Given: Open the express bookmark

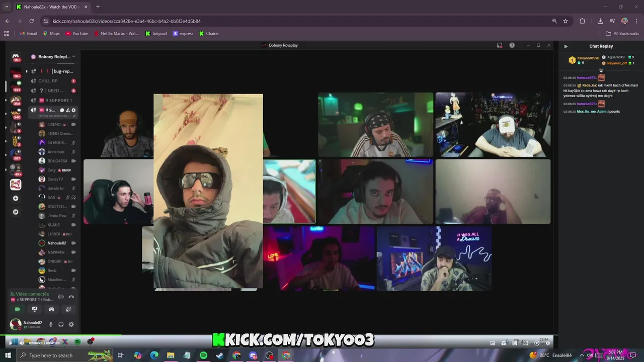Looking at the screenshot, I should point(183,34).
